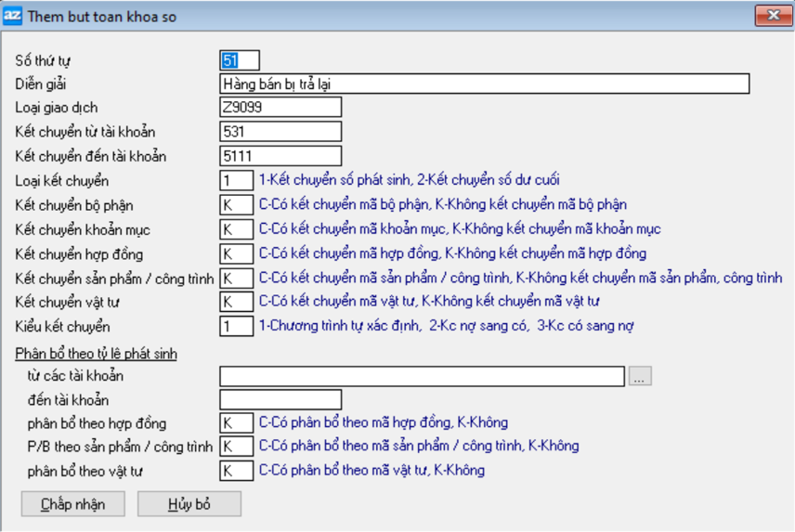
Task: Click the Kết chuyển từ tài khoản field
Action: [x=280, y=132]
